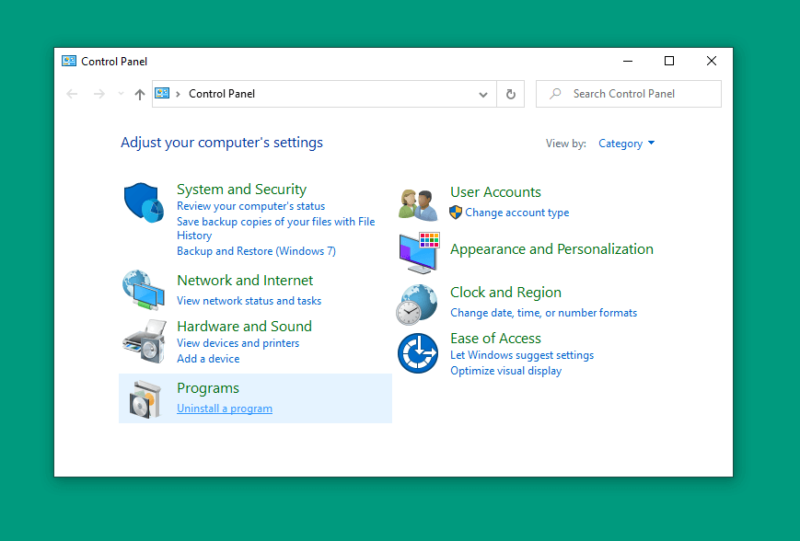Click the Control Panel breadcrumb text
This screenshot has height=541, width=800.
(x=221, y=94)
